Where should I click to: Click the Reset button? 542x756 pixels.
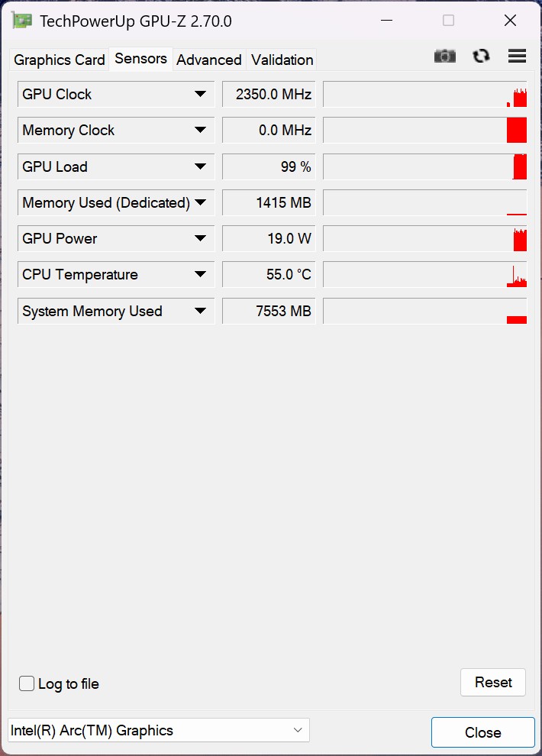coord(493,682)
